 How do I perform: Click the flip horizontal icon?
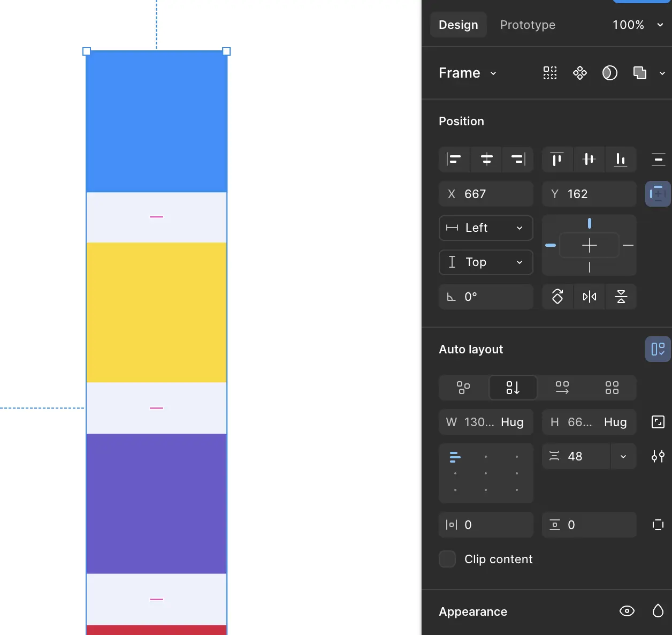(589, 297)
